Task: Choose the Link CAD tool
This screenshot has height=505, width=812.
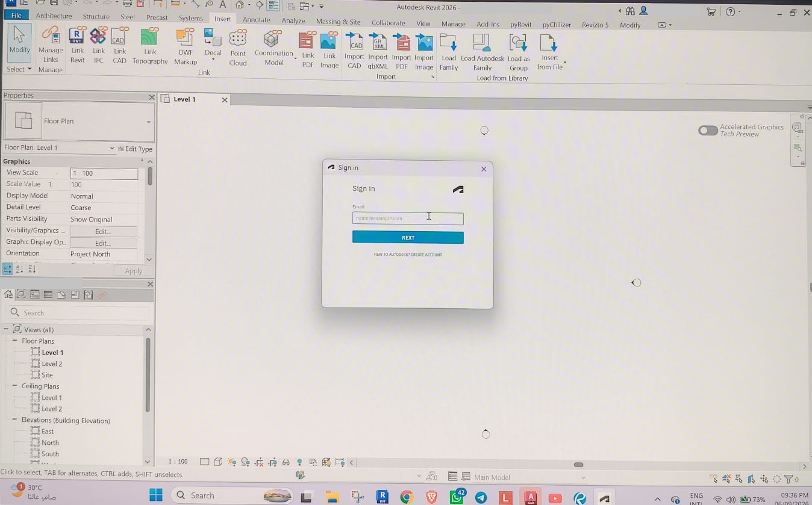Action: (119, 45)
